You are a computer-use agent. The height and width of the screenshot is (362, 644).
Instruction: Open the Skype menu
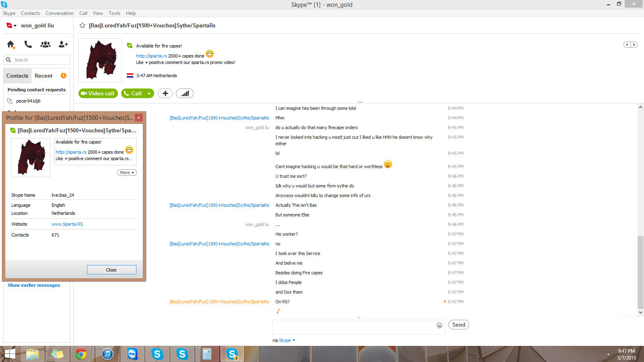(x=9, y=13)
